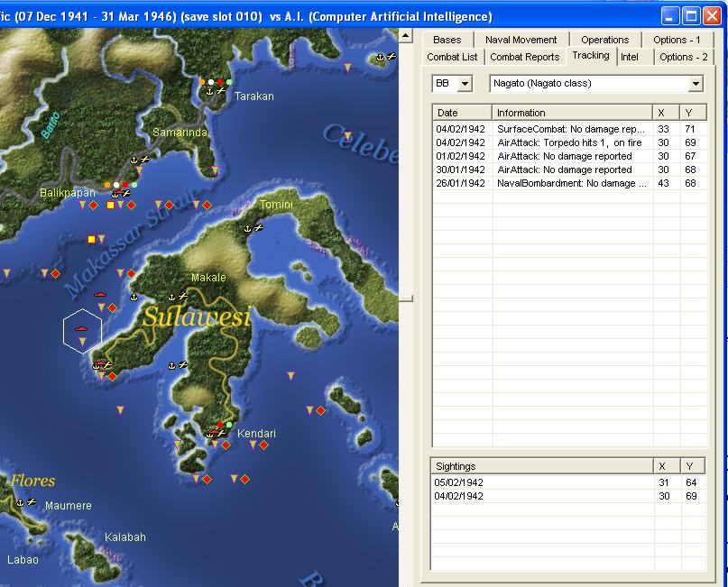This screenshot has width=728, height=587.
Task: Select the 05/02/1942 sighting row
Action: (x=541, y=482)
